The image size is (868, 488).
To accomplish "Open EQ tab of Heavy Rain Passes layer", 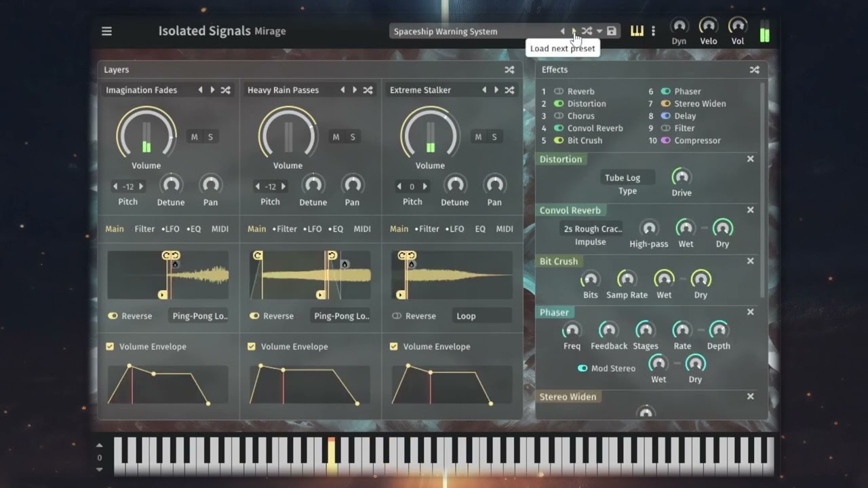I will click(336, 229).
